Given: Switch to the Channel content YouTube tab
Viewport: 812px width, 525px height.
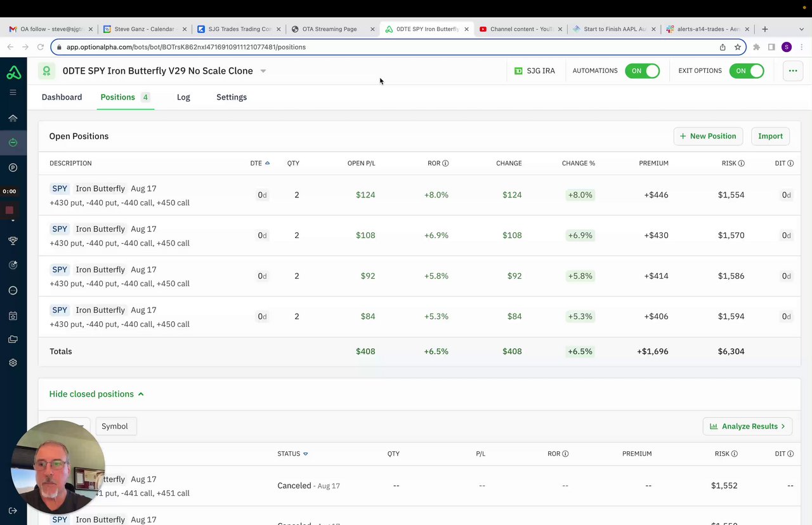Looking at the screenshot, I should pos(521,29).
